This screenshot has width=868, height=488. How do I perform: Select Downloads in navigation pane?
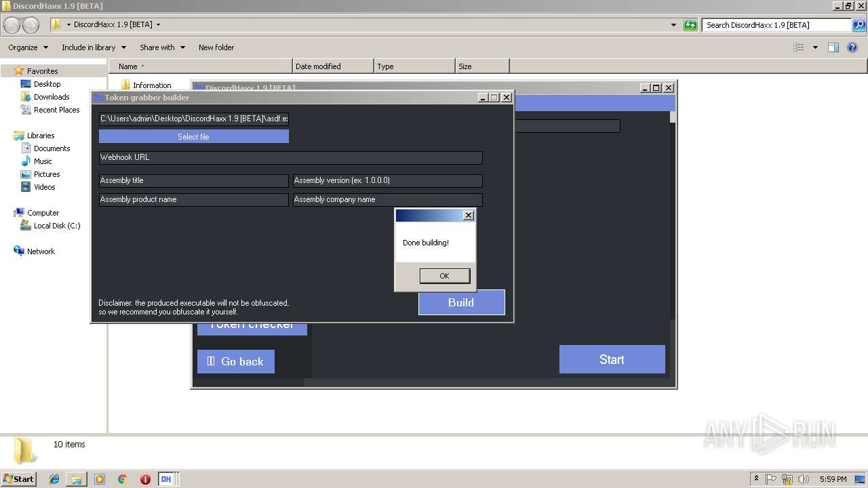[52, 97]
